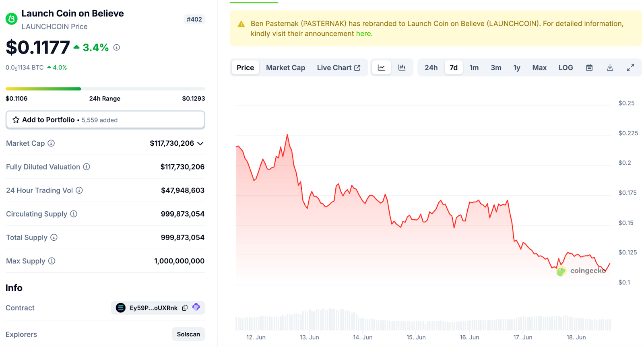
Task: Click the info icon beside 3.4% change
Action: 117,48
